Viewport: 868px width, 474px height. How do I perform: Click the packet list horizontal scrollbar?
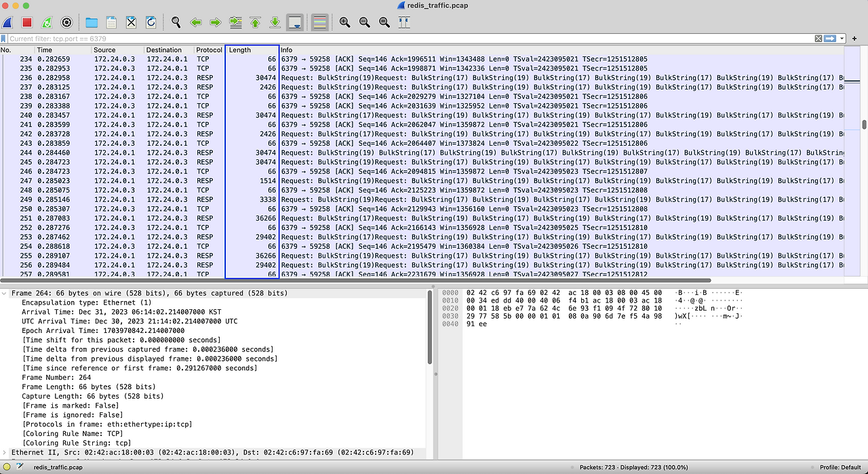pyautogui.click(x=355, y=280)
